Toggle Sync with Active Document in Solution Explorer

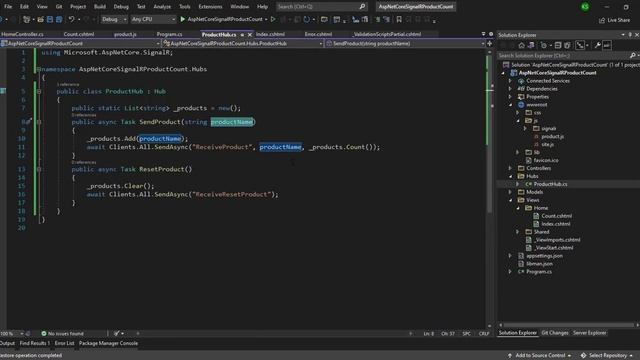(580, 45)
